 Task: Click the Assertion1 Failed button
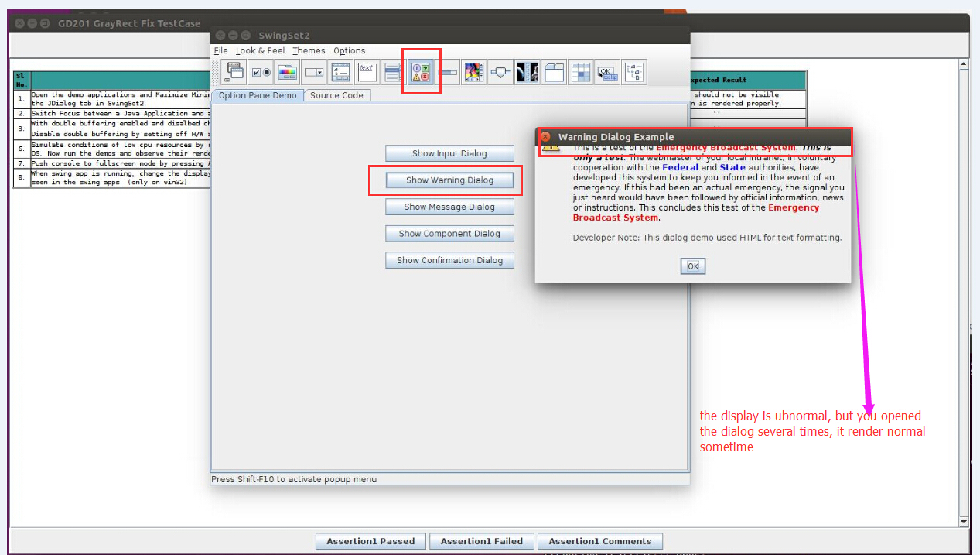click(x=481, y=541)
